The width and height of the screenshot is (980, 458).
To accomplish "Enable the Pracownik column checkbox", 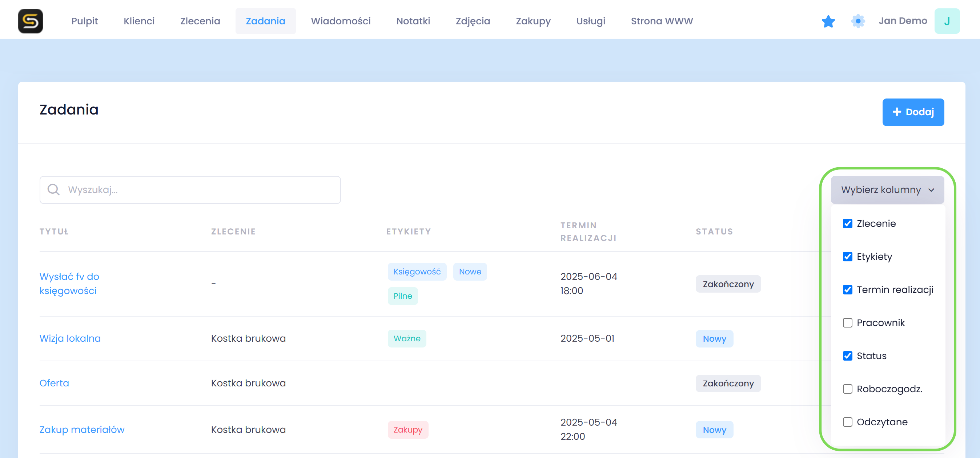I will pos(847,322).
